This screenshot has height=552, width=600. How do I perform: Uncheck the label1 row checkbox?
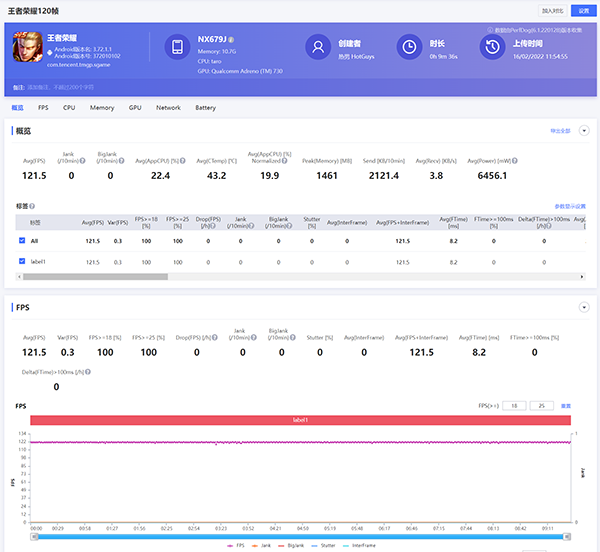(x=22, y=261)
